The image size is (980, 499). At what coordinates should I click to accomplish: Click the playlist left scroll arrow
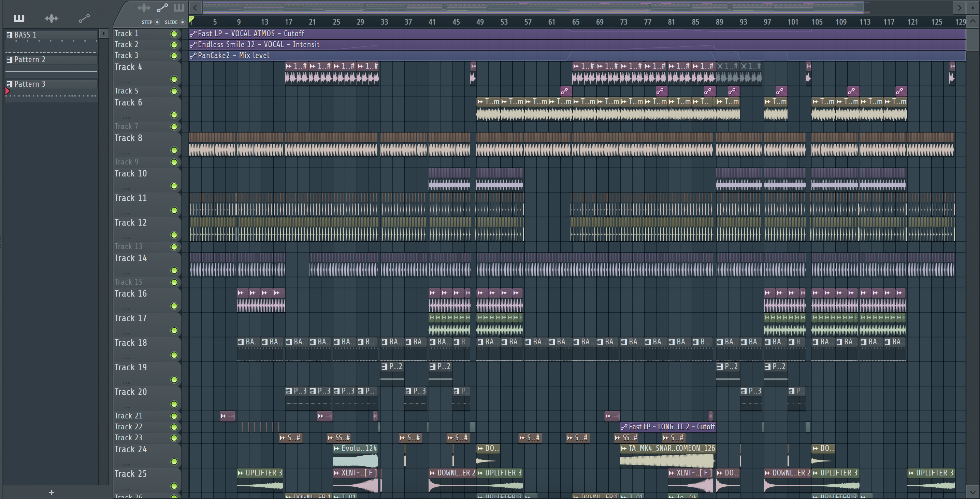click(195, 8)
